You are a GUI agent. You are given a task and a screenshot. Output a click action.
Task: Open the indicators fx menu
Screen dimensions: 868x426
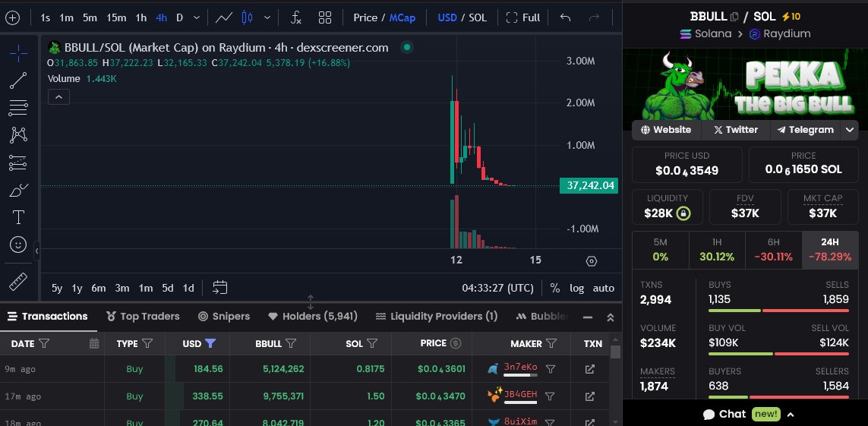[x=296, y=17]
